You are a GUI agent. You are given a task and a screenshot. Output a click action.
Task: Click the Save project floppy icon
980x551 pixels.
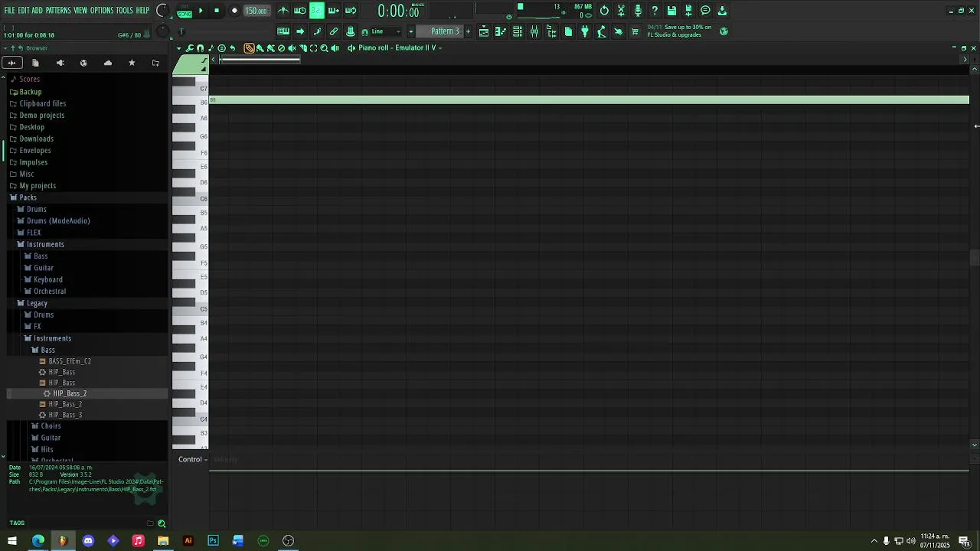click(671, 11)
